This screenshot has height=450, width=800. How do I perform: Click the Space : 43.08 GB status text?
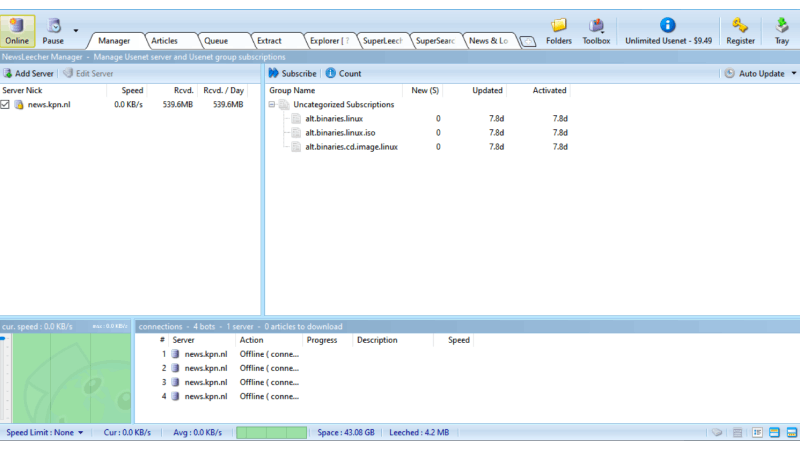point(346,433)
